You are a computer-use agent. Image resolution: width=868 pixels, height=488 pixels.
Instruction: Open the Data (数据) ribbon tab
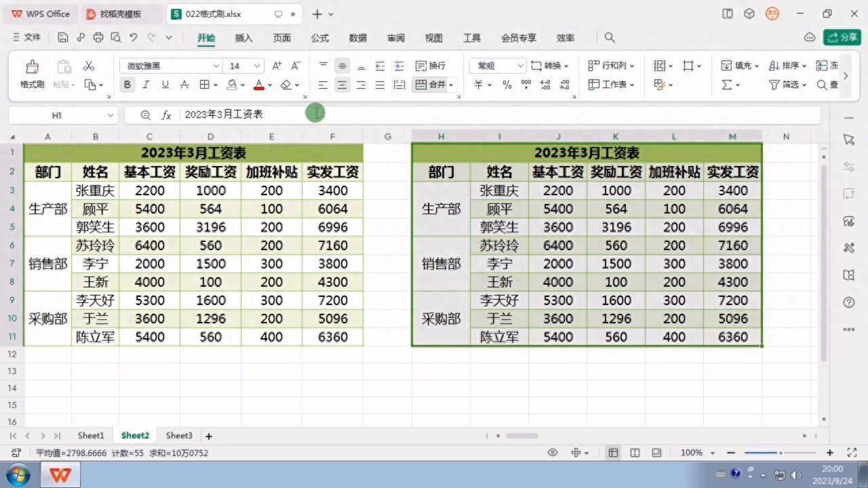coord(358,38)
